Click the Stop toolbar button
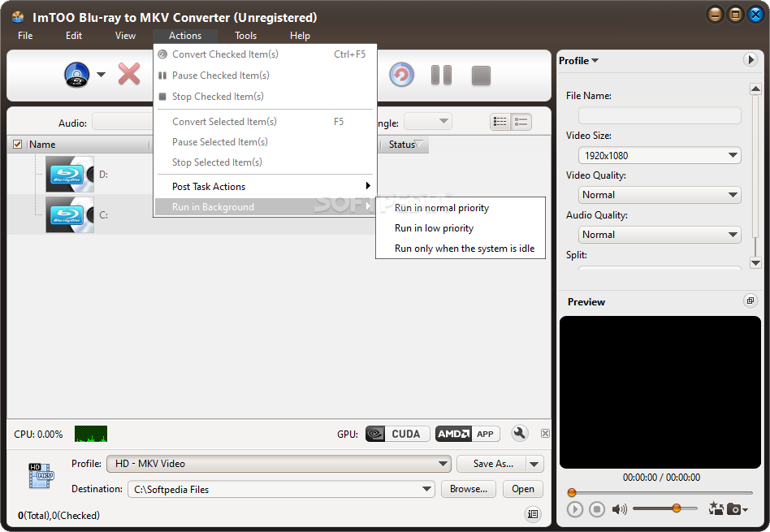Screen dimensions: 770x532 [481, 76]
